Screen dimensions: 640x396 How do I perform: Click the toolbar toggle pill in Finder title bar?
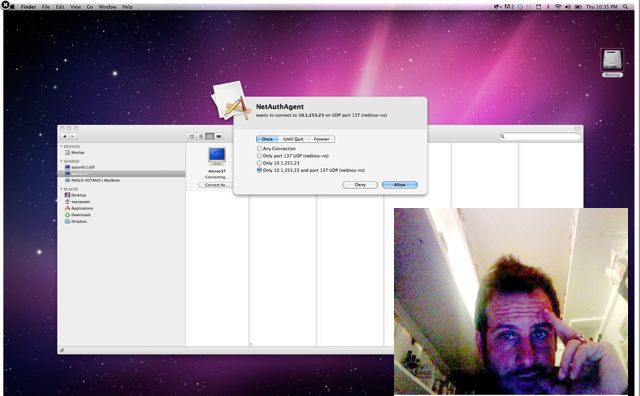coord(577,129)
